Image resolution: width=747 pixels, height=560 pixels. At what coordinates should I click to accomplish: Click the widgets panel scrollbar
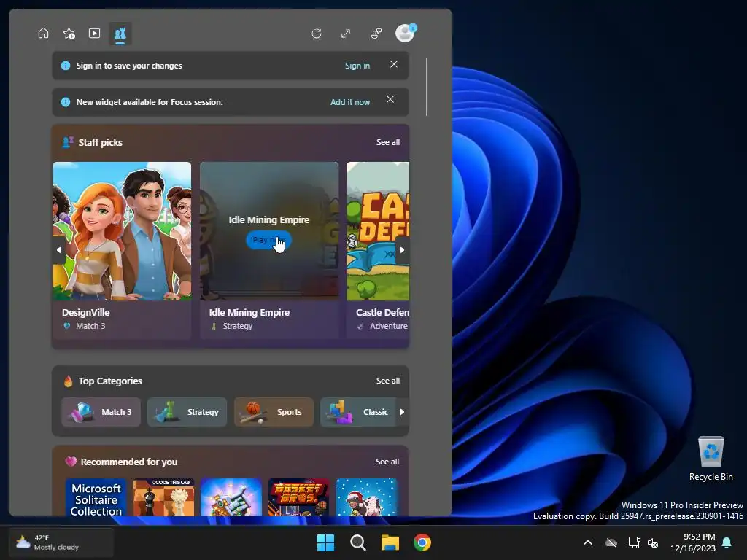(426, 87)
